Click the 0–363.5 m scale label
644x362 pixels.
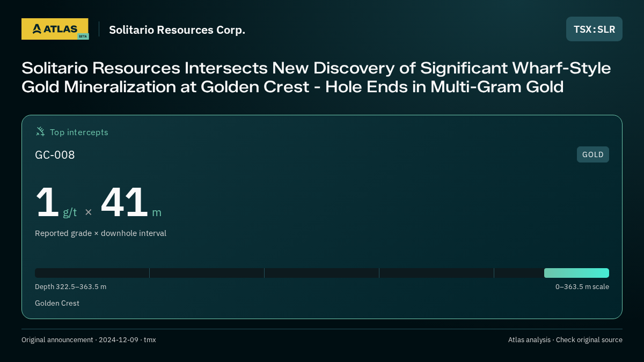coord(582,287)
